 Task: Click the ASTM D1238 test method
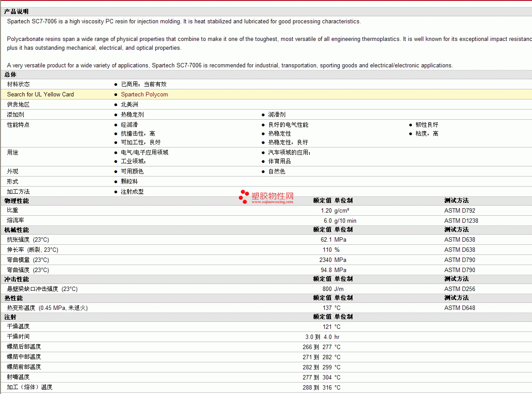(461, 221)
